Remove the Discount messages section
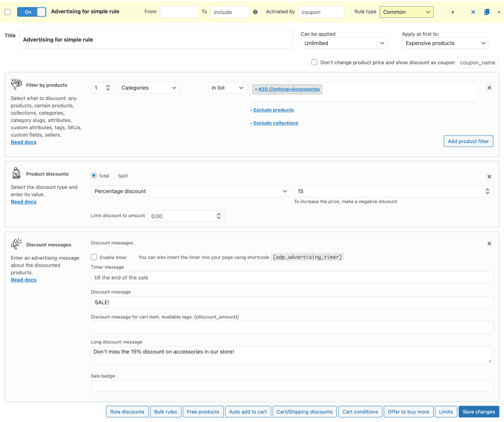Image resolution: width=504 pixels, height=422 pixels. 489,243
